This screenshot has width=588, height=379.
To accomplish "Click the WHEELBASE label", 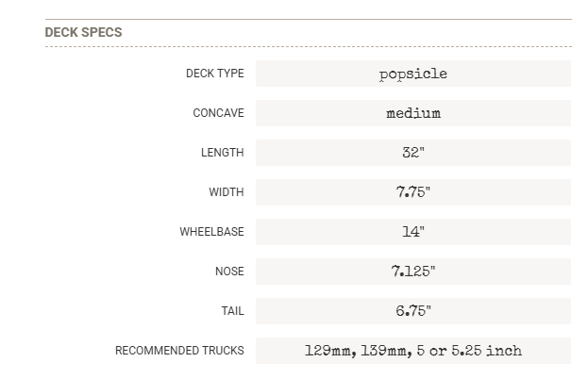I will point(211,232).
